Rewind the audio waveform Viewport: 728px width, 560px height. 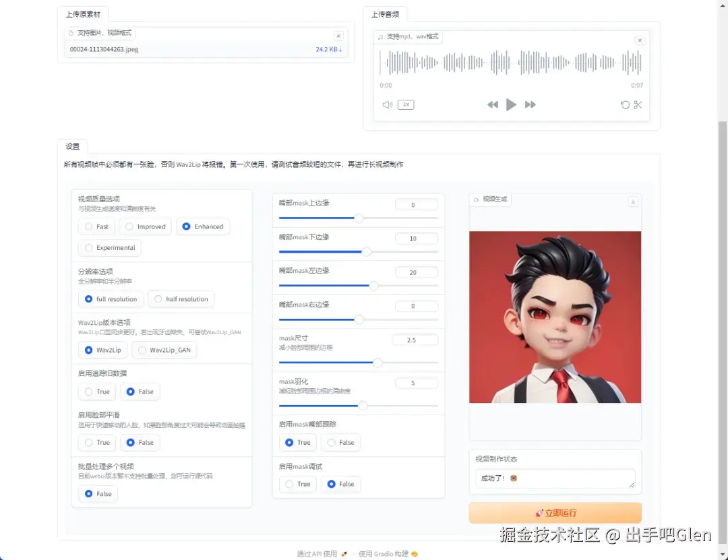493,104
